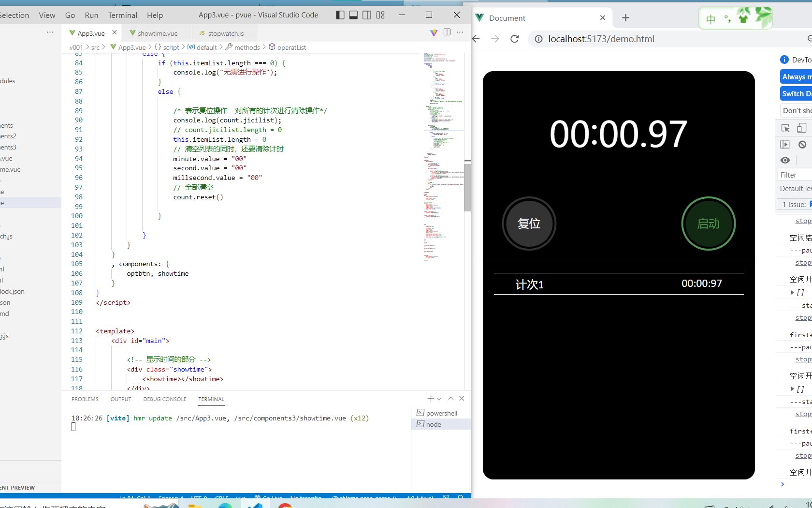Open the View menu
812x508 pixels.
coord(47,15)
